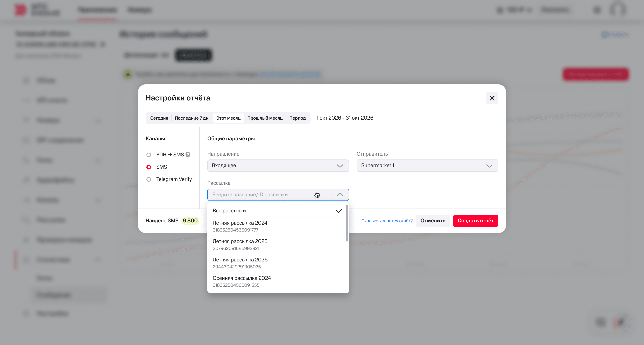Select the SMS channel radio button
This screenshot has height=345, width=644.
point(149,167)
